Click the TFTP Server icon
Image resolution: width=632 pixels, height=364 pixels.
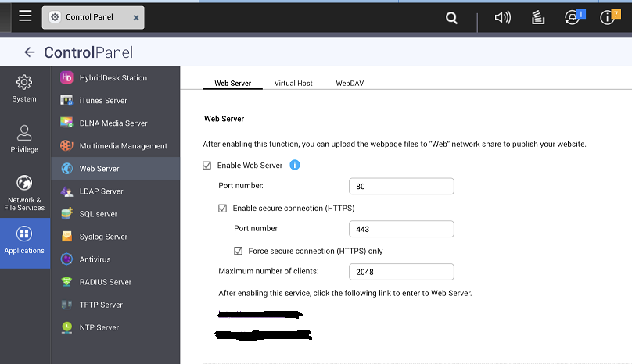66,305
